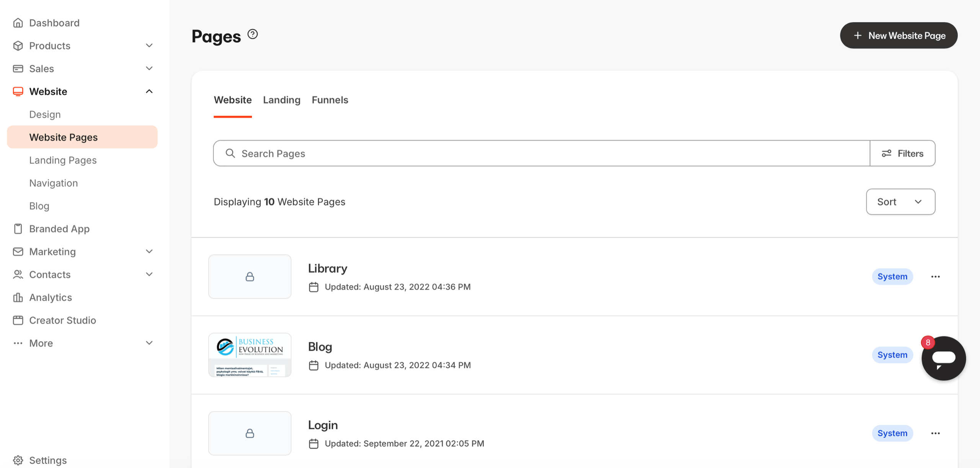Click the New Website Page button
980x468 pixels.
point(898,36)
